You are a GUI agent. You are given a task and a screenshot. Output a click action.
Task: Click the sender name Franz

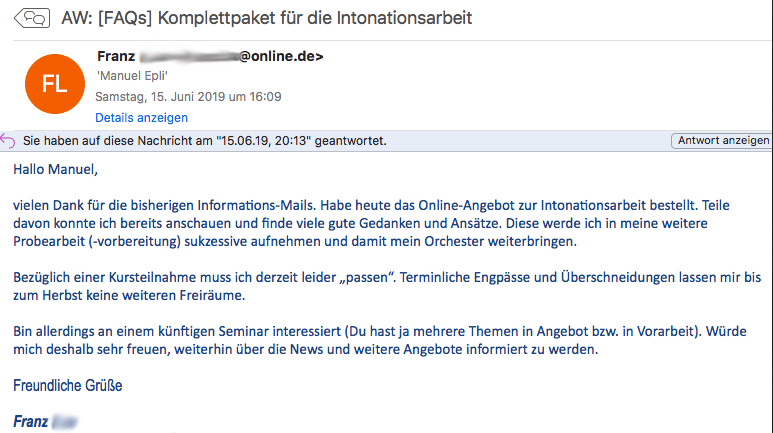[x=116, y=57]
